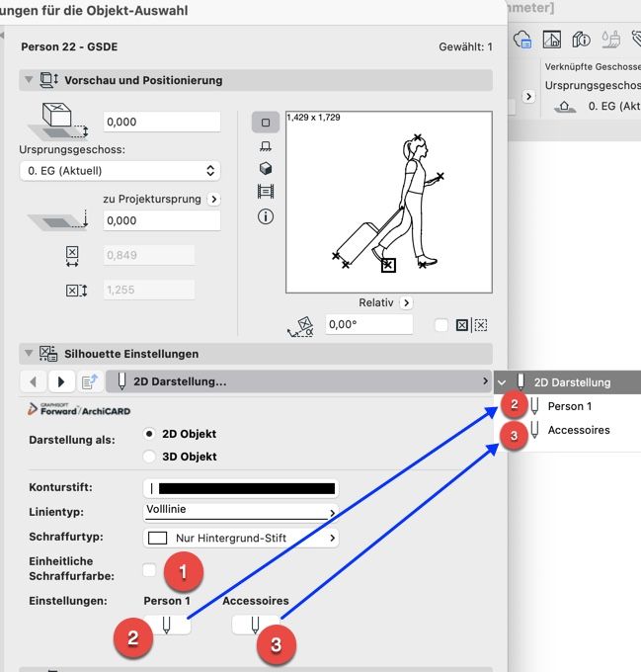
Task: Click the page list icon next to arrows
Action: pos(90,381)
